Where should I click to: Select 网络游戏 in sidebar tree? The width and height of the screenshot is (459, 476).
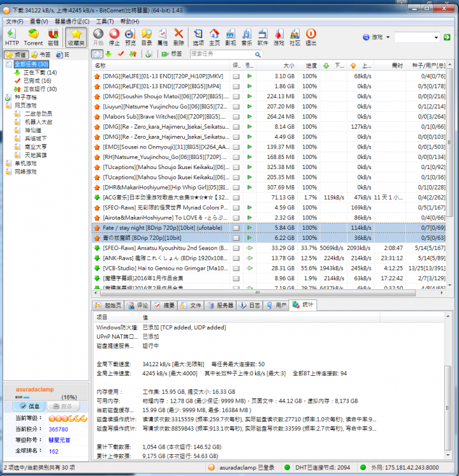[x=25, y=172]
